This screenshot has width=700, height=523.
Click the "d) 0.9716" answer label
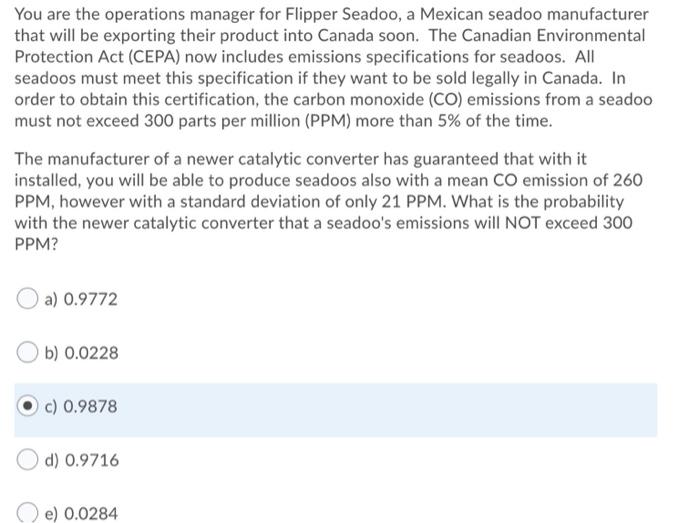click(x=82, y=461)
